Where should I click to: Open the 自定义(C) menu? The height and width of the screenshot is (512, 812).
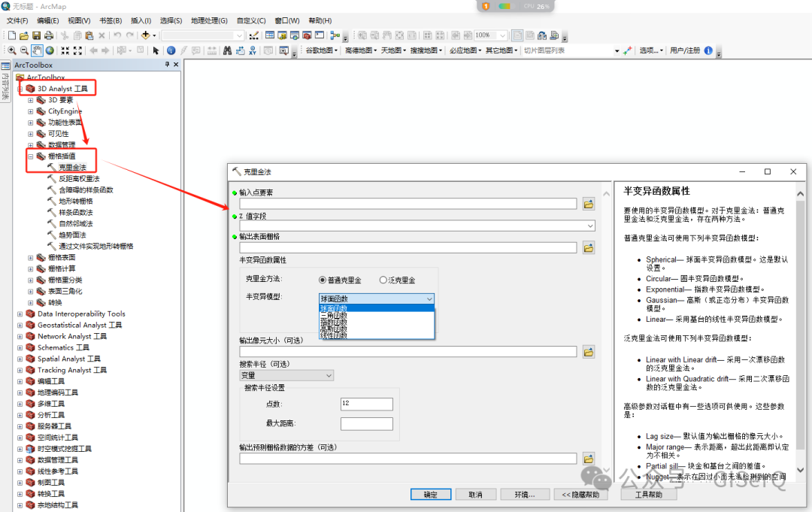coord(250,20)
